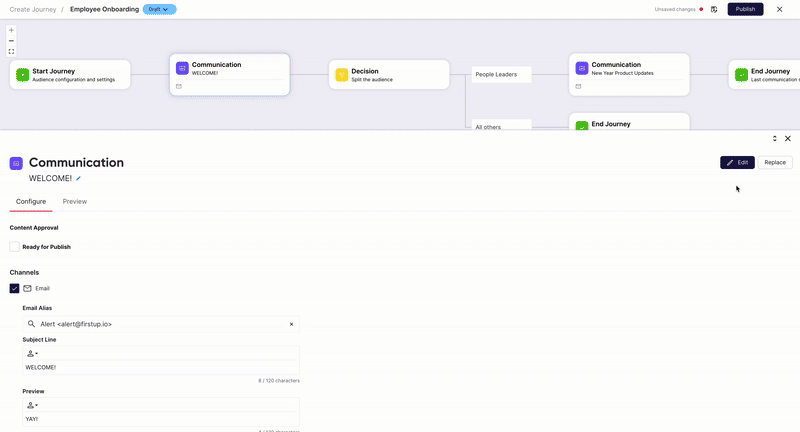Close the Communication details panel
The height and width of the screenshot is (432, 800).
[788, 138]
